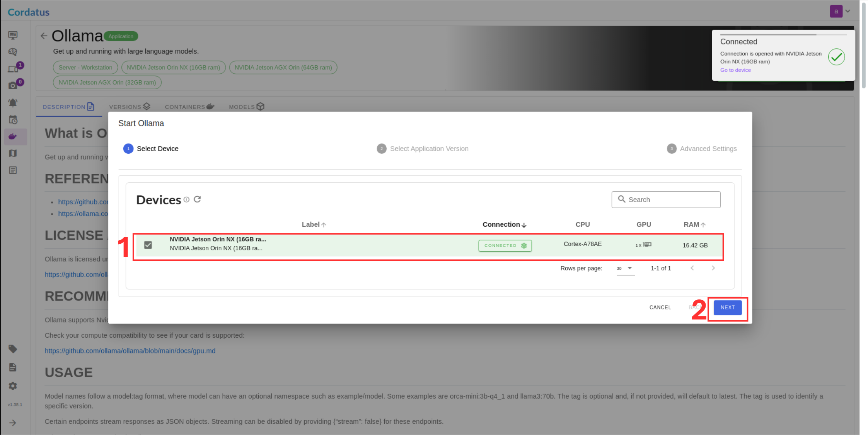
Task: Sort devices by Label column
Action: tap(314, 224)
